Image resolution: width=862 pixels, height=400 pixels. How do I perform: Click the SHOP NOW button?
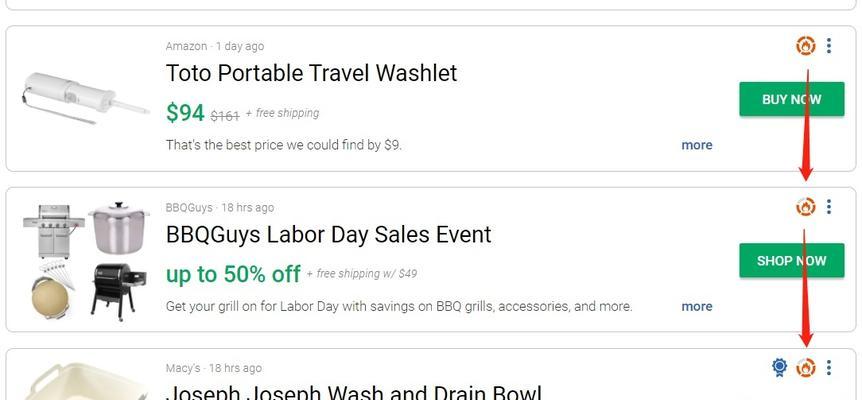(791, 260)
